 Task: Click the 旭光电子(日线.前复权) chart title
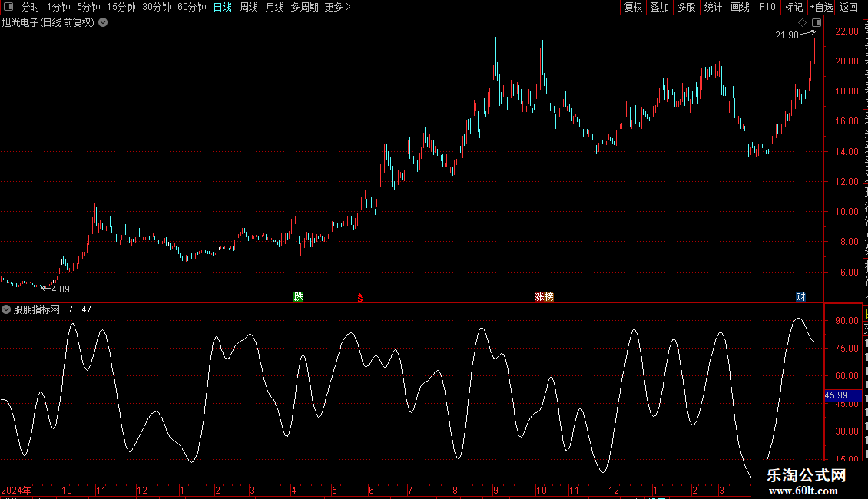click(x=48, y=23)
